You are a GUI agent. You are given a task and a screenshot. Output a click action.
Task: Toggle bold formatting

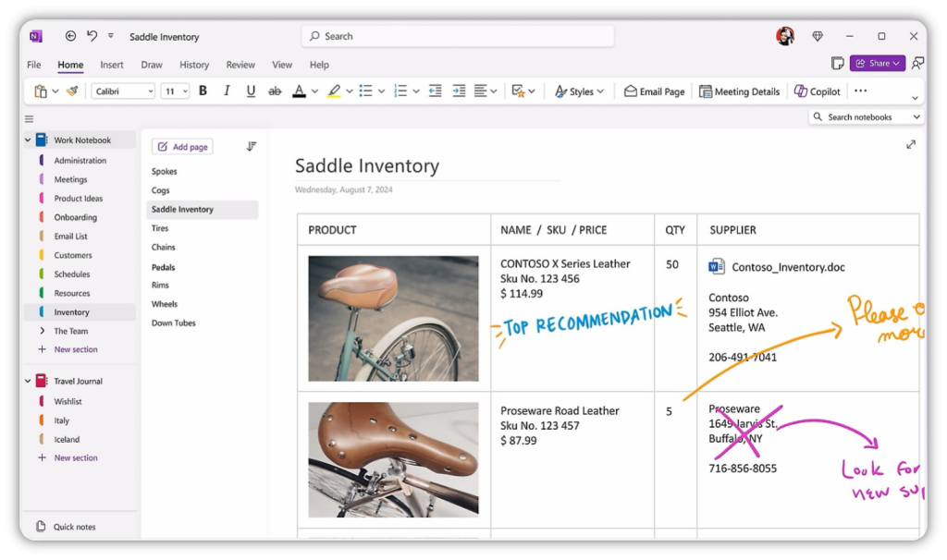203,91
